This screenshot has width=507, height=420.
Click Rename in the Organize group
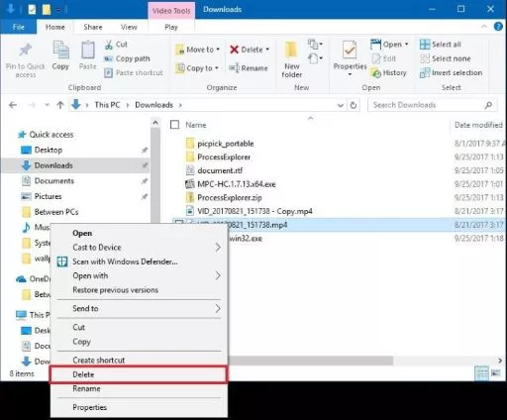click(249, 68)
